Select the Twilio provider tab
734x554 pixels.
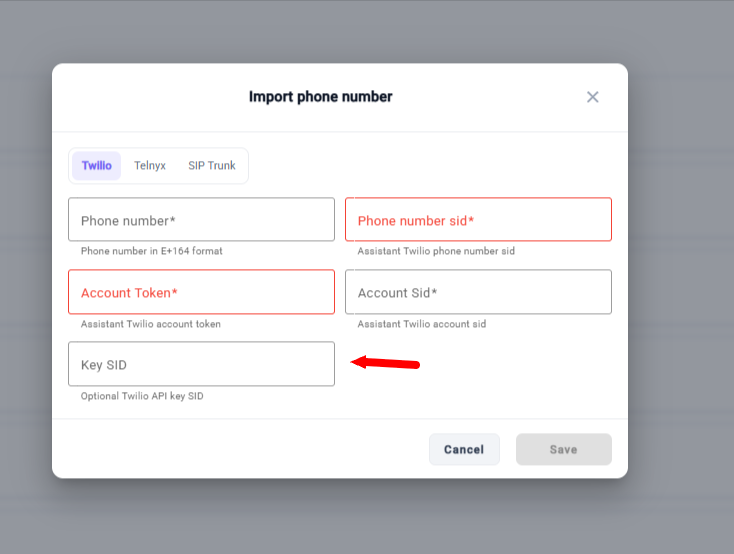click(96, 166)
